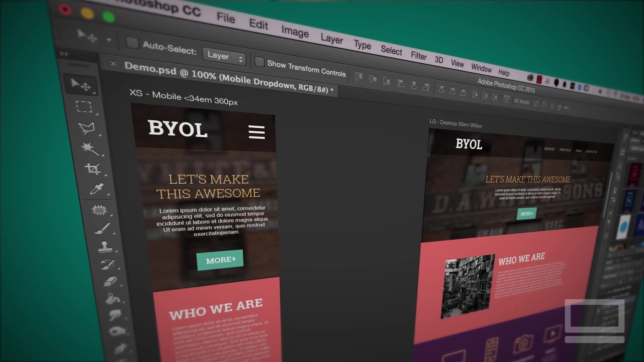
Task: Click the Distribute horizontal centers icon
Action: click(x=485, y=96)
